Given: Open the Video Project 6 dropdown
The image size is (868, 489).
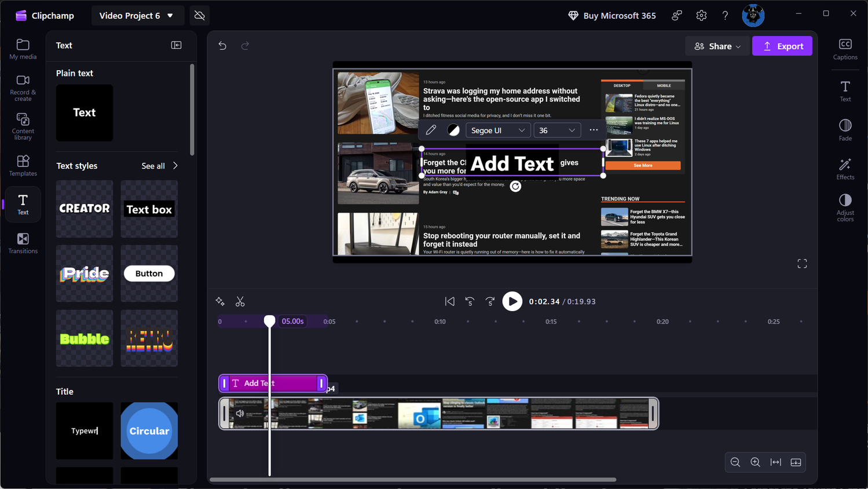Looking at the screenshot, I should [137, 16].
